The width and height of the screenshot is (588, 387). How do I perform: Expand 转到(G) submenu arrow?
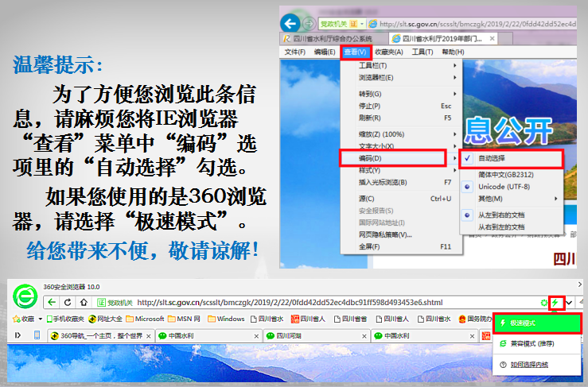pos(454,94)
